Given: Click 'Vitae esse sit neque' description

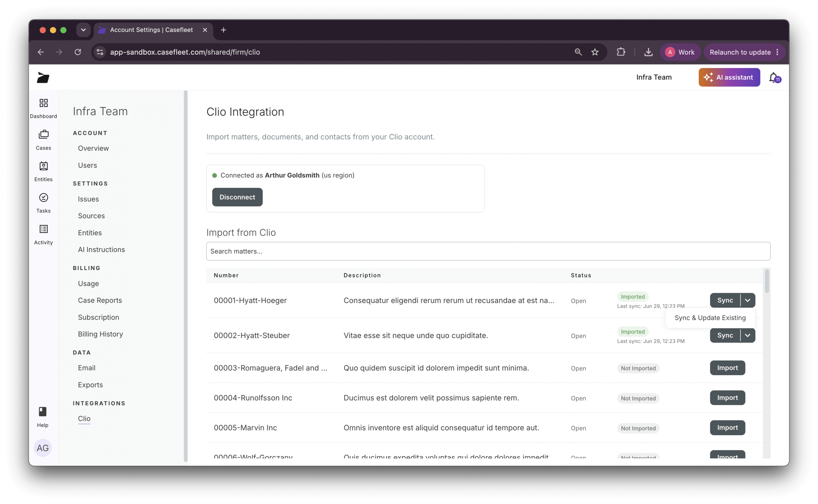Looking at the screenshot, I should (x=415, y=335).
